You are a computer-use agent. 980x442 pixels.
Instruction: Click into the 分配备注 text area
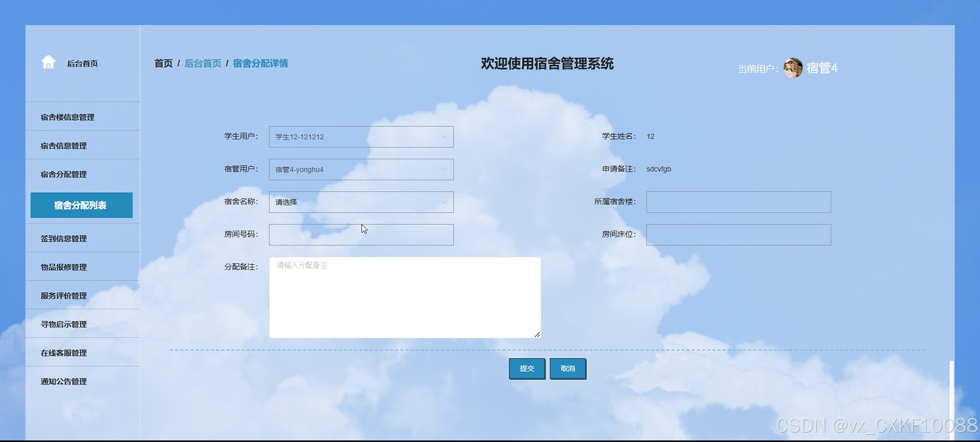click(404, 297)
